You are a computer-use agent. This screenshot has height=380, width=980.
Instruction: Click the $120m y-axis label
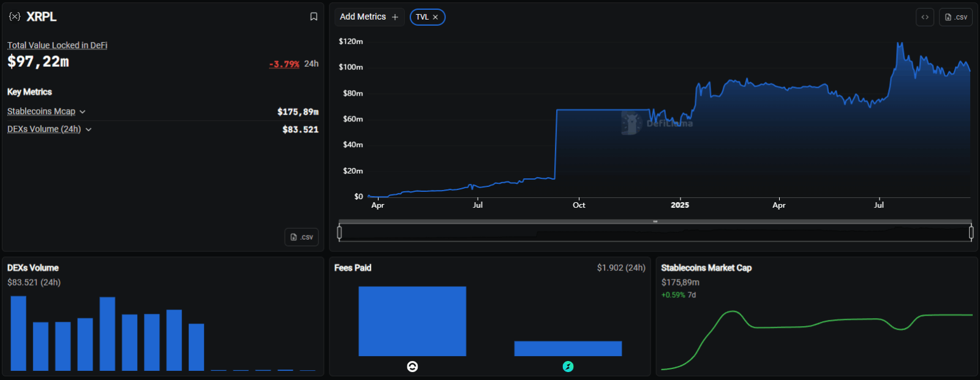351,41
